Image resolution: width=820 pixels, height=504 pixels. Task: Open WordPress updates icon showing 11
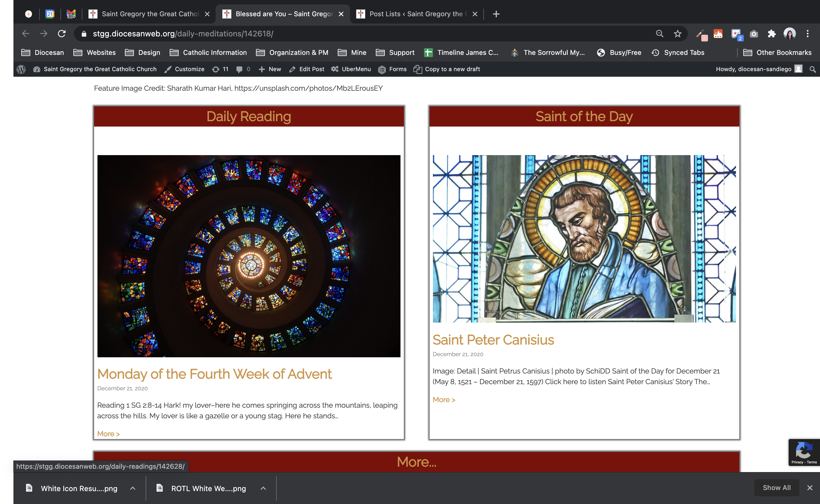[x=220, y=69]
